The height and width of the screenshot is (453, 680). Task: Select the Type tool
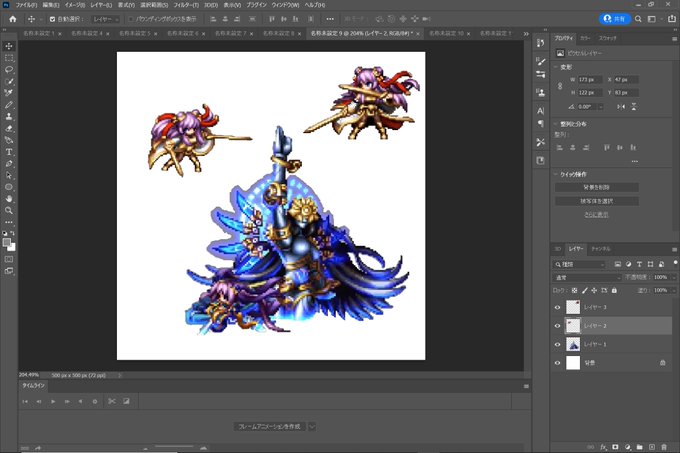(9, 151)
